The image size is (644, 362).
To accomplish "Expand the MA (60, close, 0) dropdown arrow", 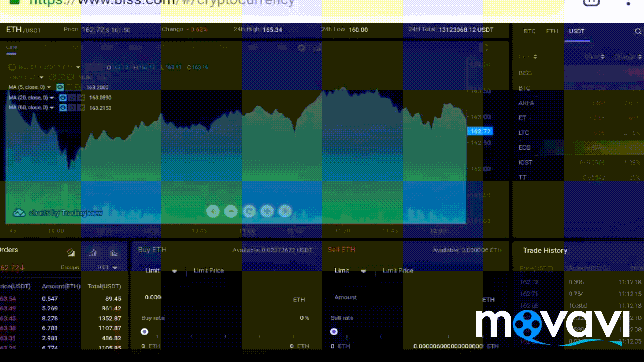I will [x=52, y=108].
